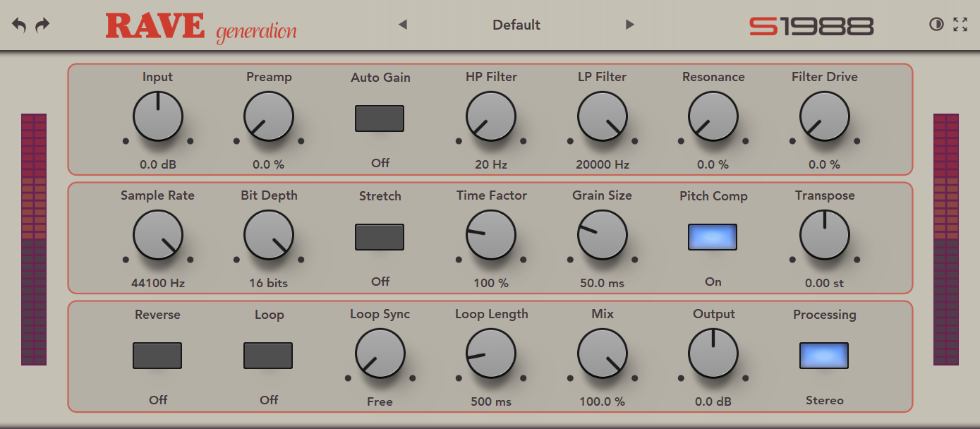Click the Mix knob
Screen dimensions: 980x429
(603, 354)
